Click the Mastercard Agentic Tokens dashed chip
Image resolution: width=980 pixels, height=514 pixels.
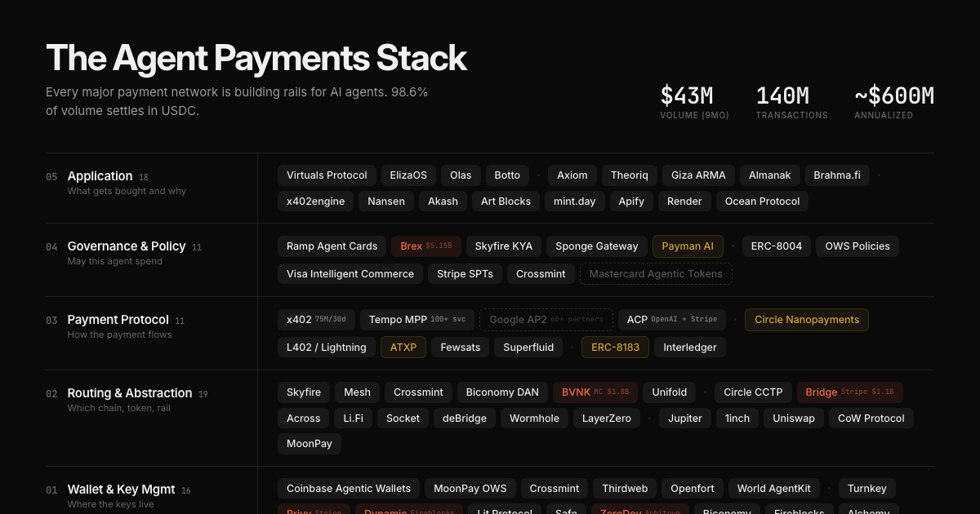(656, 274)
